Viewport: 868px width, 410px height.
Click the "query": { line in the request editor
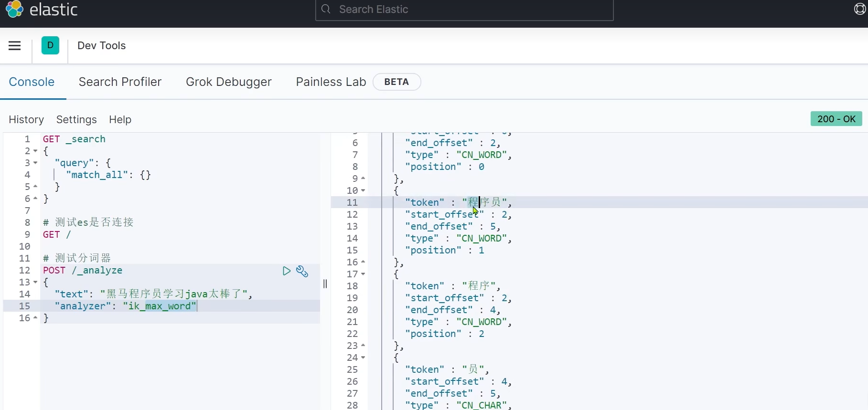[x=83, y=163]
